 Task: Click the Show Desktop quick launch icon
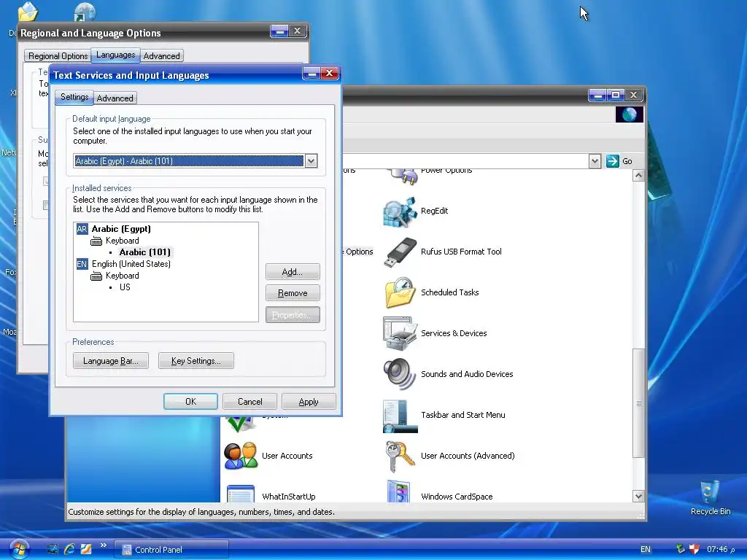(53, 549)
